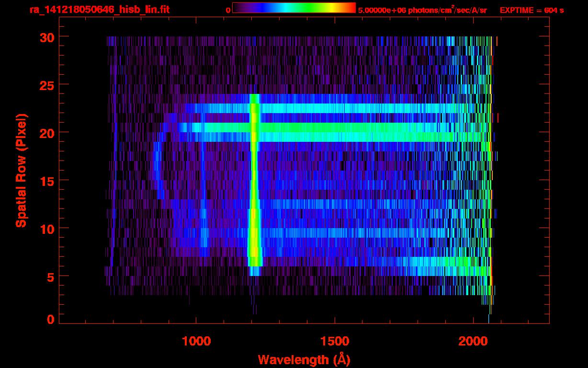
Task: Click the 5.00000e+06 photons/cm²/sec/A/sr label
Action: [x=422, y=10]
